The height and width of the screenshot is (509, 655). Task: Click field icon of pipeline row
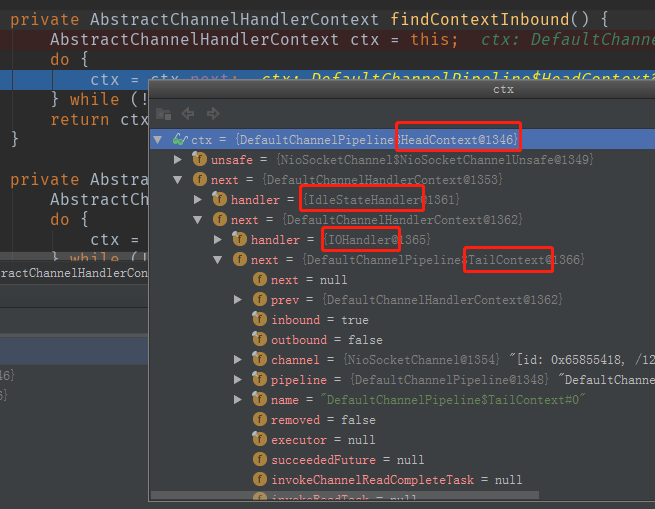click(x=259, y=379)
